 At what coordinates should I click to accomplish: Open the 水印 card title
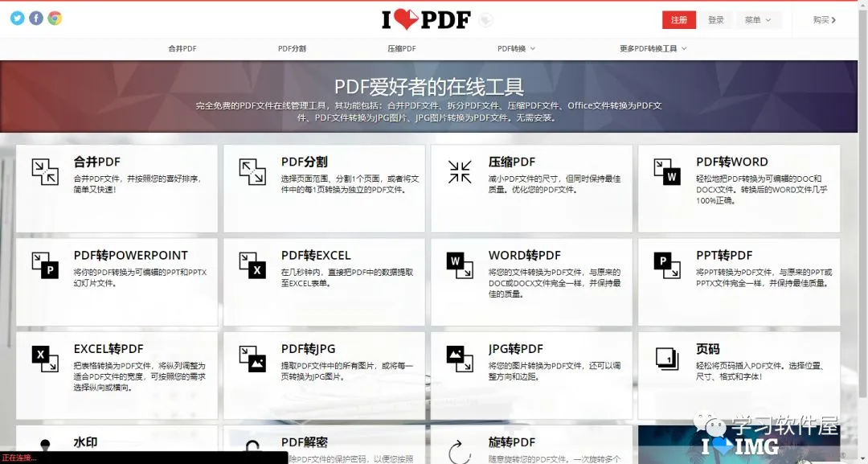coord(85,441)
